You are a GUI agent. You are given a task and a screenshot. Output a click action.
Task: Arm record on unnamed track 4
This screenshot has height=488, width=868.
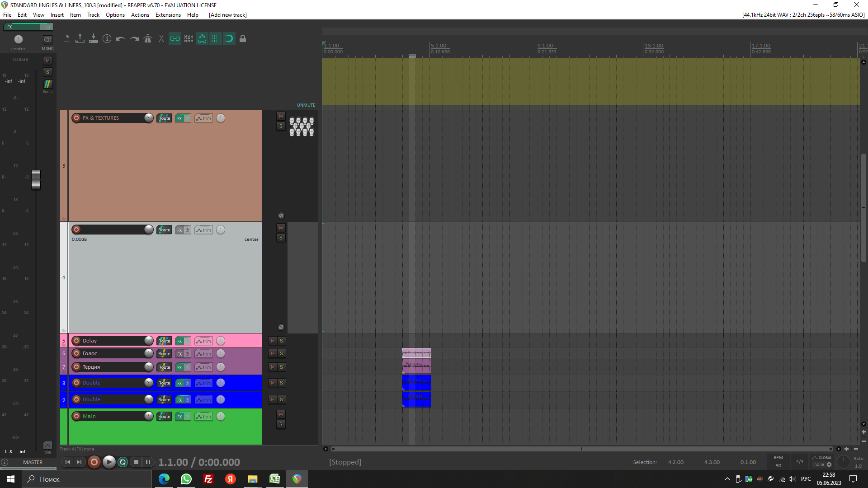tap(76, 230)
